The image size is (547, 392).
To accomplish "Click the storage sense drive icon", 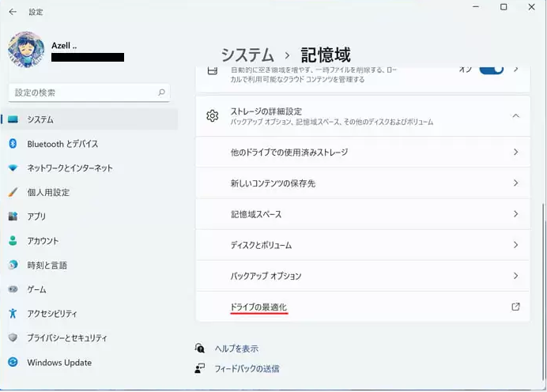I will tap(213, 70).
